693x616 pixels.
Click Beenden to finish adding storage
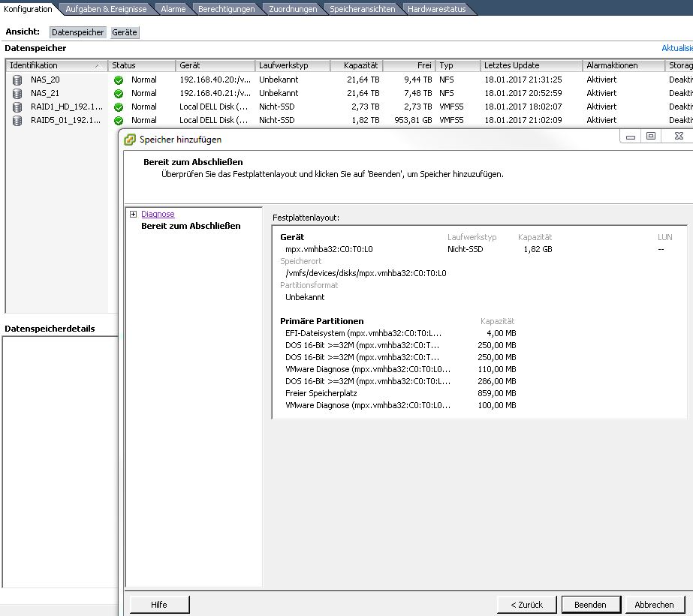pyautogui.click(x=590, y=604)
